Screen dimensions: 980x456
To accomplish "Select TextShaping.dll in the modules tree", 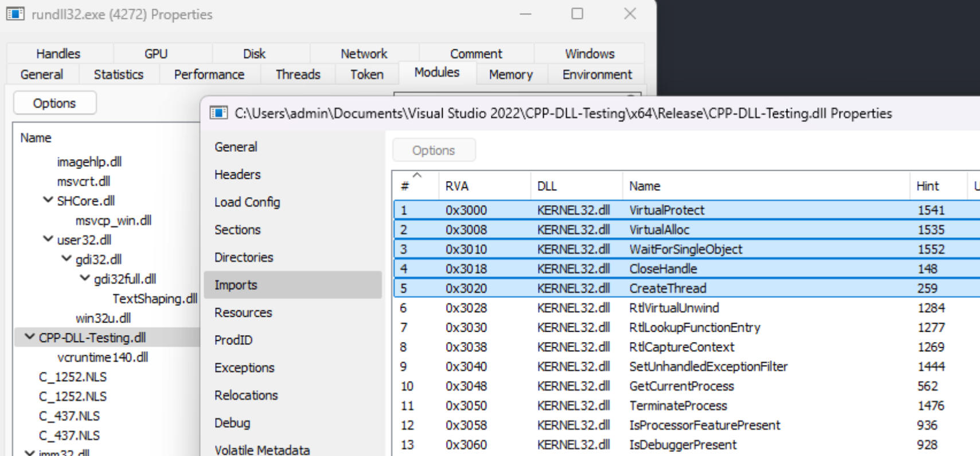I will (155, 298).
